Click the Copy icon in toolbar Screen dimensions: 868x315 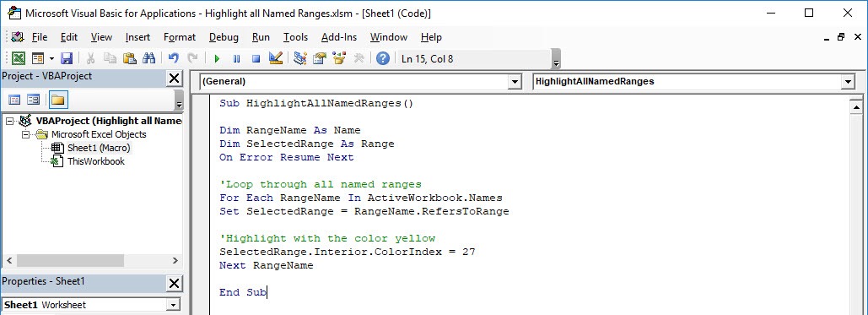(111, 58)
